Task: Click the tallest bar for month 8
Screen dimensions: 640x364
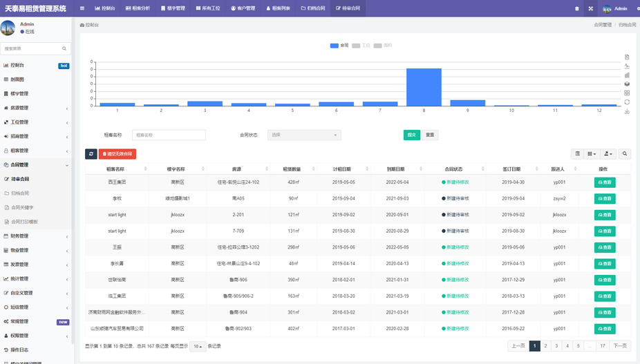Action: click(424, 87)
